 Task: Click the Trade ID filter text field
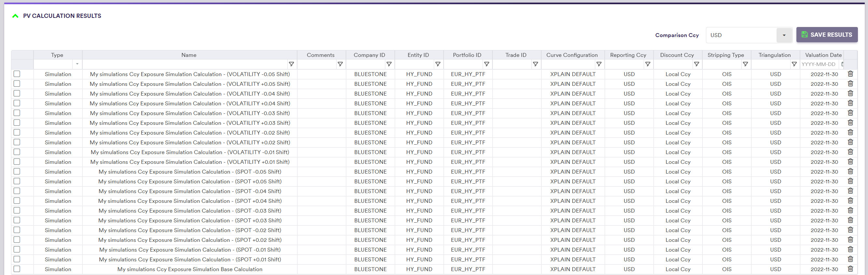(x=512, y=64)
